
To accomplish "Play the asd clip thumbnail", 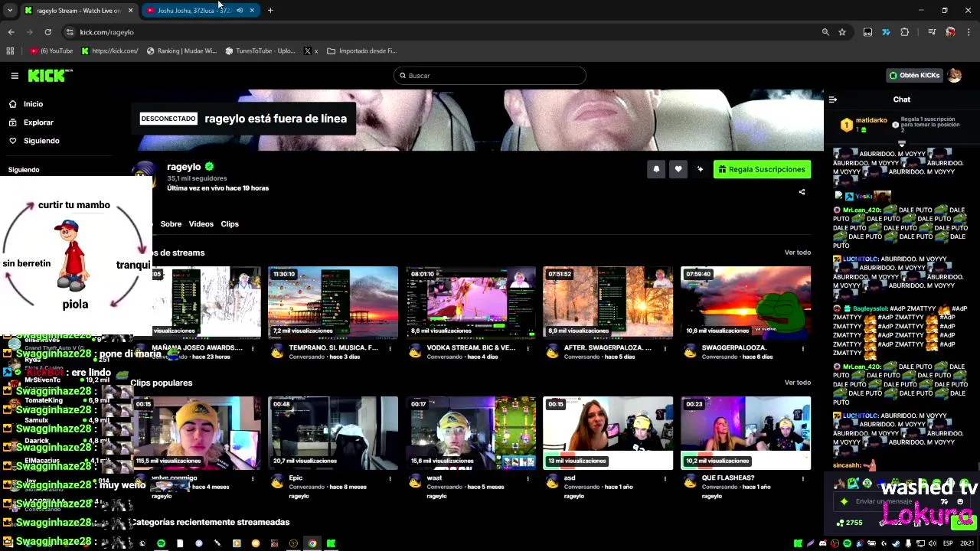I will [608, 432].
